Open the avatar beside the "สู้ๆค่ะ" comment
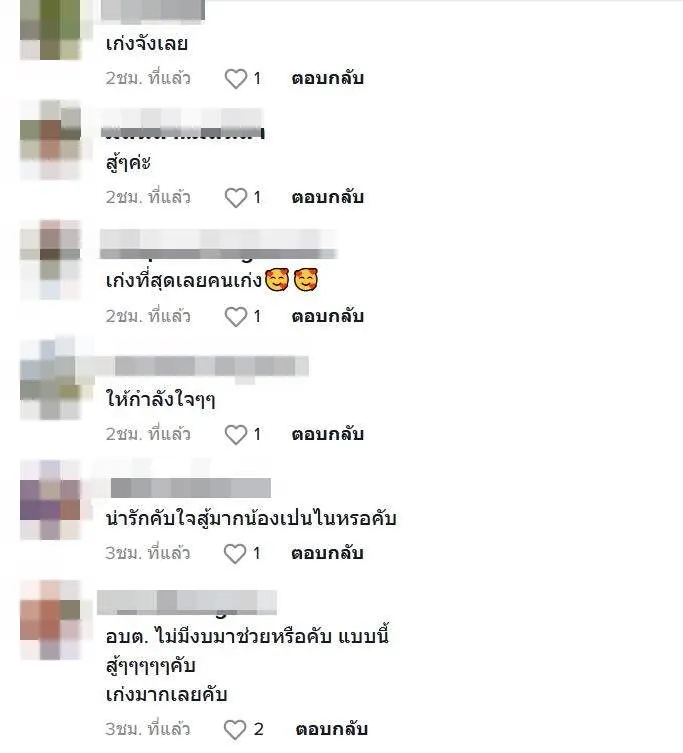Image resolution: width=683 pixels, height=753 pixels. click(x=50, y=140)
